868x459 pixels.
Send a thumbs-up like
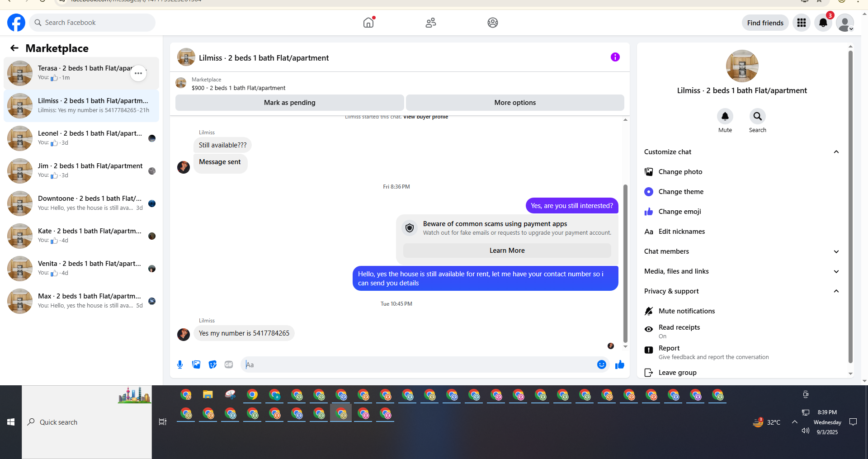pyautogui.click(x=620, y=364)
